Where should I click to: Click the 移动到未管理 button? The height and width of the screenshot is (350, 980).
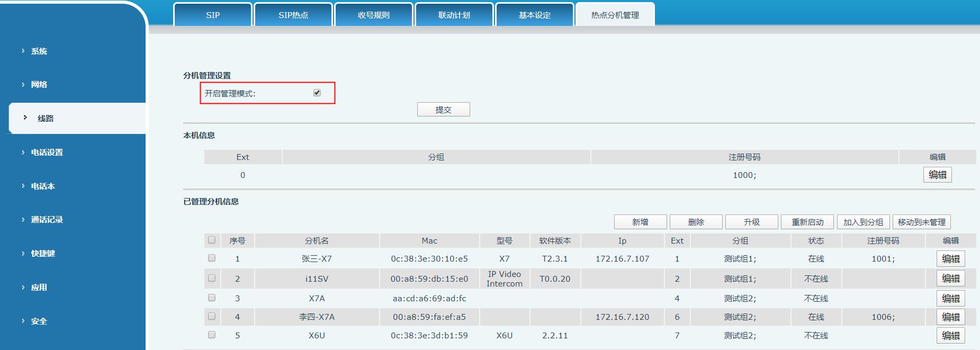click(x=922, y=222)
